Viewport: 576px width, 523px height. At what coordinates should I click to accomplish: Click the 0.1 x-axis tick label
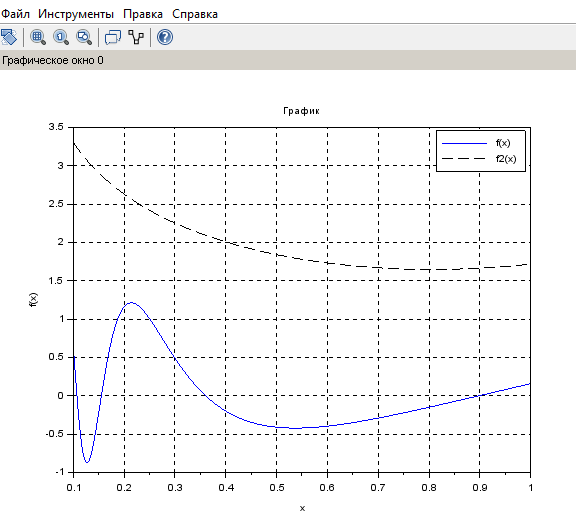pos(74,488)
